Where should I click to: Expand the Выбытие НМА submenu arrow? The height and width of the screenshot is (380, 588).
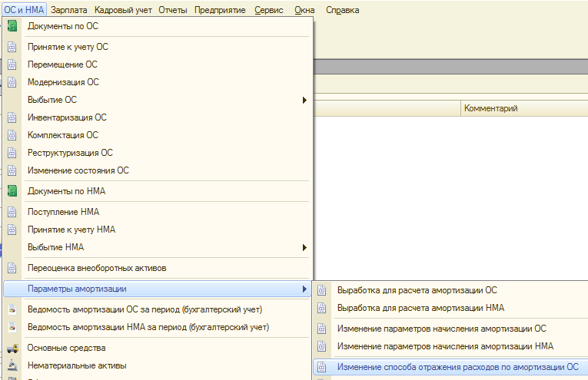point(304,247)
